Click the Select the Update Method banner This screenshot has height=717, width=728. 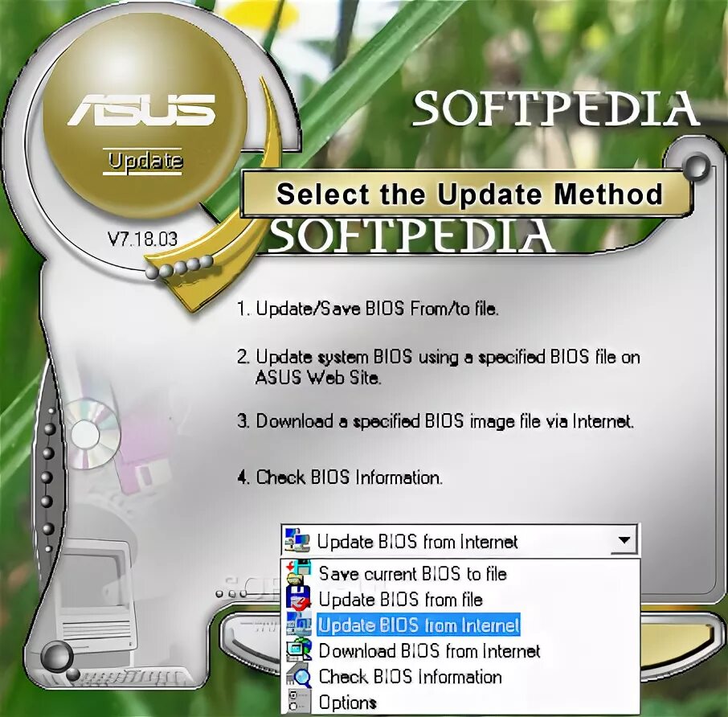pos(466,193)
